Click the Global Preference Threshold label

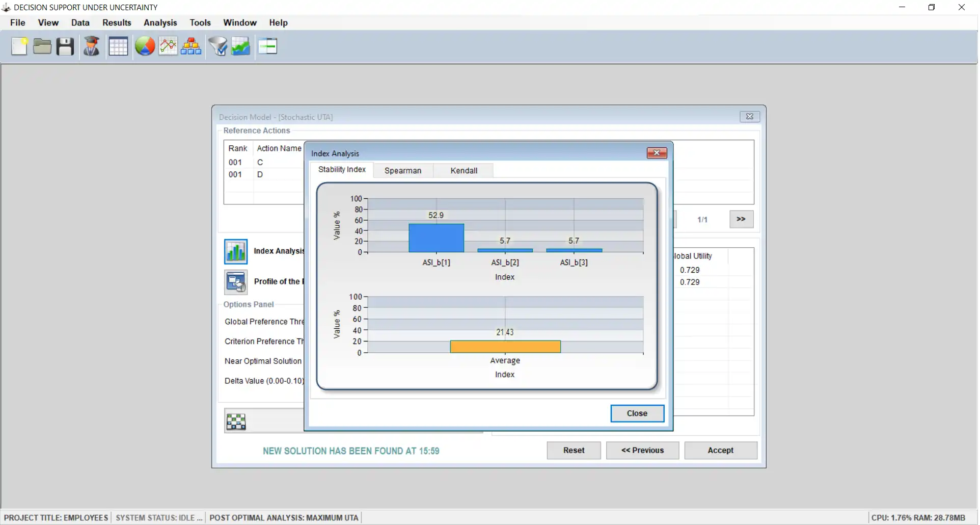click(x=264, y=322)
